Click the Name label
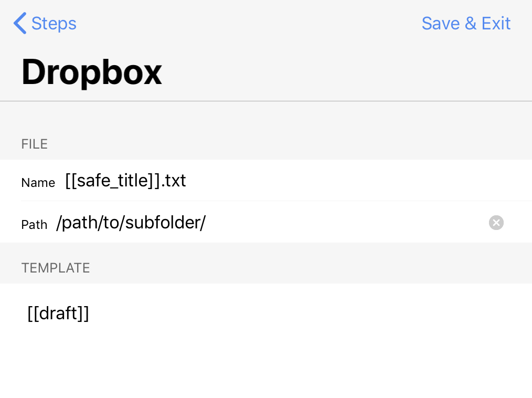This screenshot has height=398, width=532. tap(38, 183)
